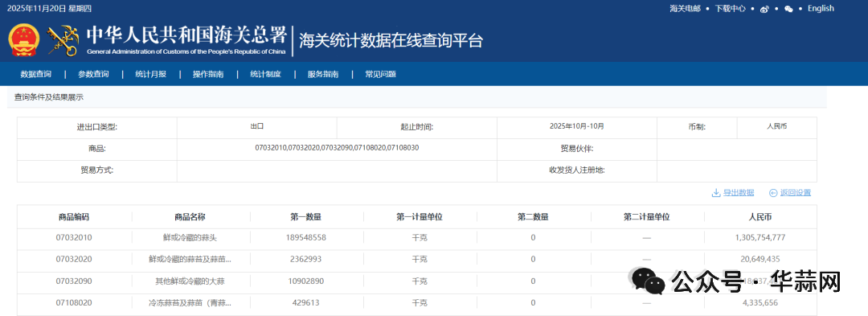The image size is (868, 316).
Task: Click the 出口 value cell
Action: point(256,126)
